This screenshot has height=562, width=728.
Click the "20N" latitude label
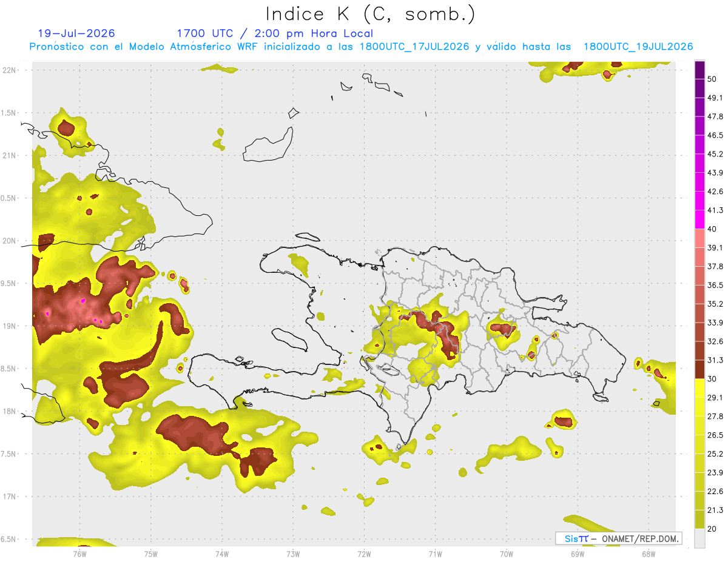pyautogui.click(x=10, y=241)
